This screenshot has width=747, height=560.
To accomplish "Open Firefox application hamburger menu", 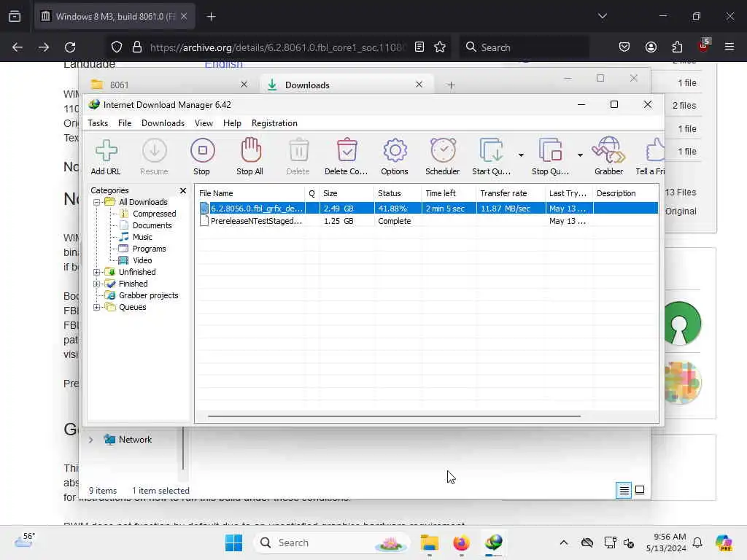I will coord(729,47).
